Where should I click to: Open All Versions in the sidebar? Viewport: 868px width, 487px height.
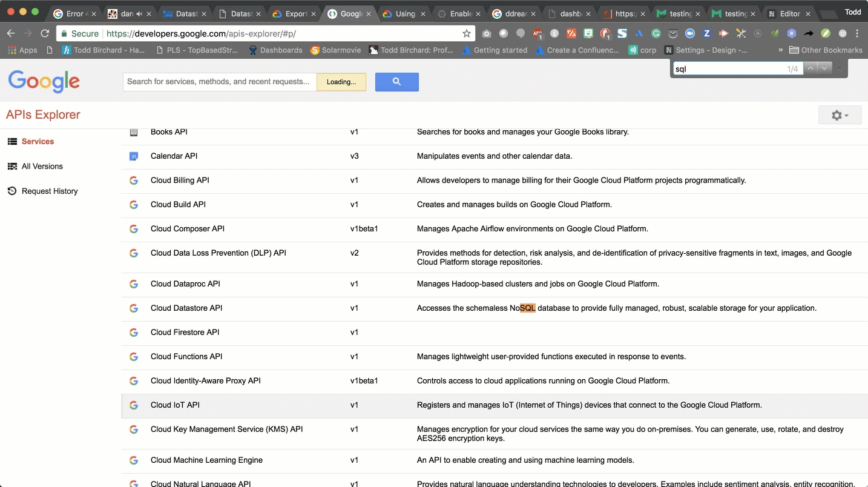click(x=42, y=166)
